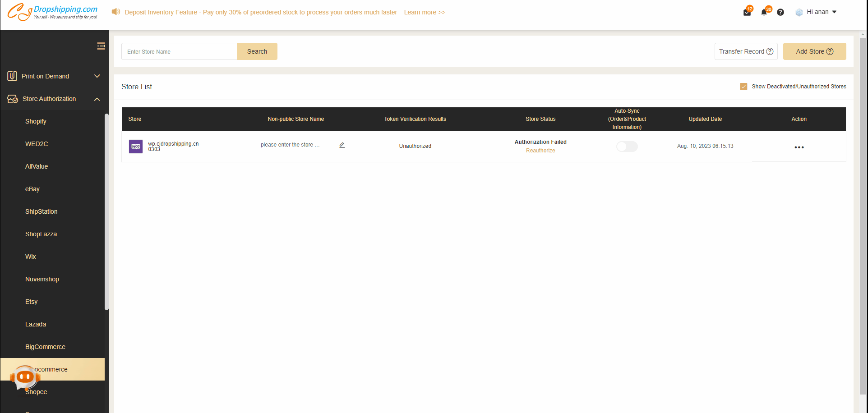Toggle Auto-Sync switch for the store
This screenshot has width=868, height=413.
(x=627, y=147)
